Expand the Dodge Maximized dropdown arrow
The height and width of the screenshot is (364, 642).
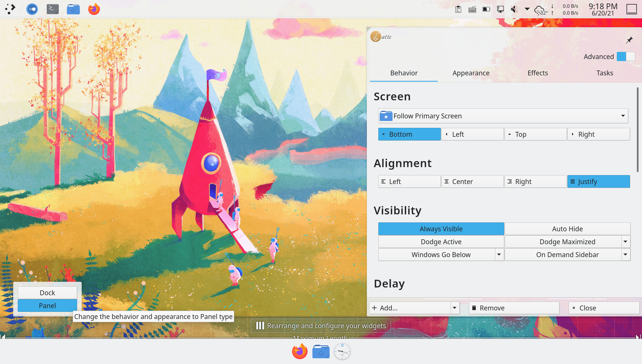pos(625,242)
